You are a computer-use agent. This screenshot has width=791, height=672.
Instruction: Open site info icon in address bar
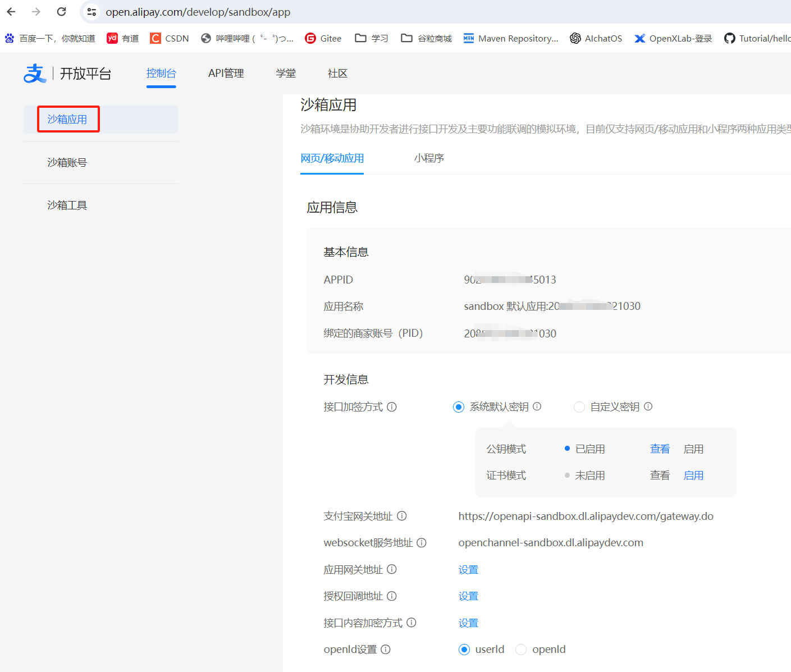click(92, 12)
